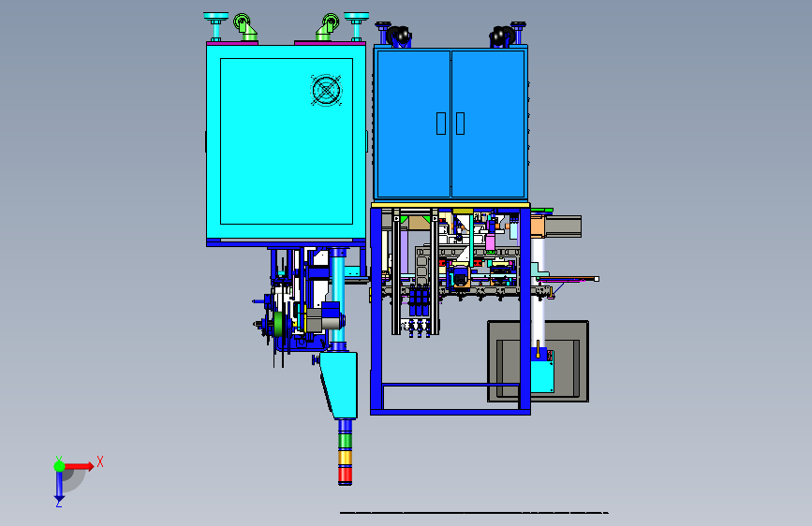Viewport: 812px width, 526px height.
Task: Select the round fan grille on the cyan cabinet
Action: [326, 90]
